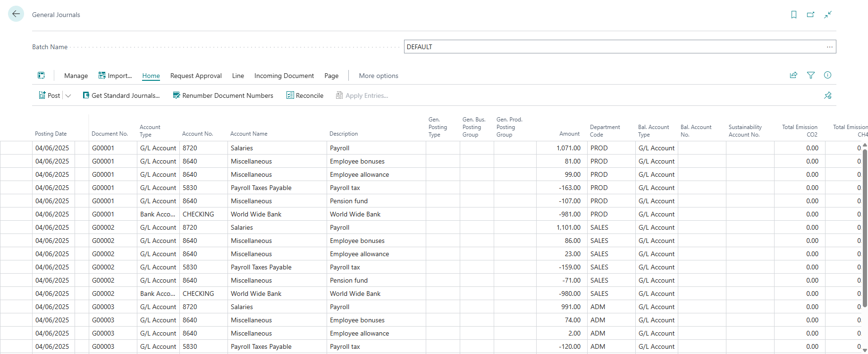This screenshot has height=354, width=868.
Task: Click amount 74.00 cell
Action: [x=562, y=320]
